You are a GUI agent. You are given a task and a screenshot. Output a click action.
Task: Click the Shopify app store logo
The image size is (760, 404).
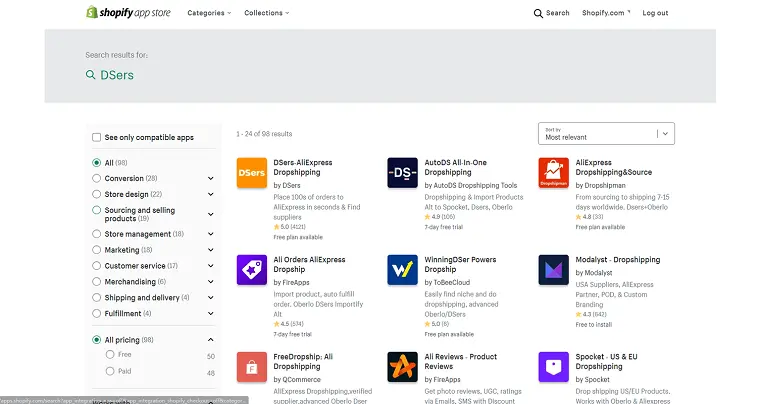click(128, 13)
